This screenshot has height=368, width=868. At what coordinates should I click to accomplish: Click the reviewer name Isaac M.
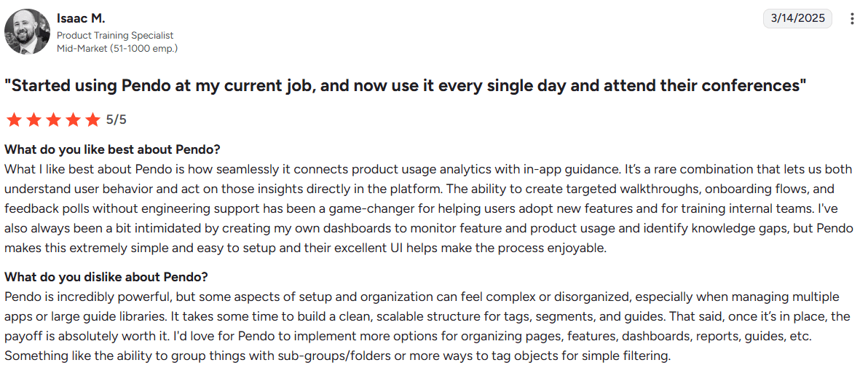tap(81, 18)
